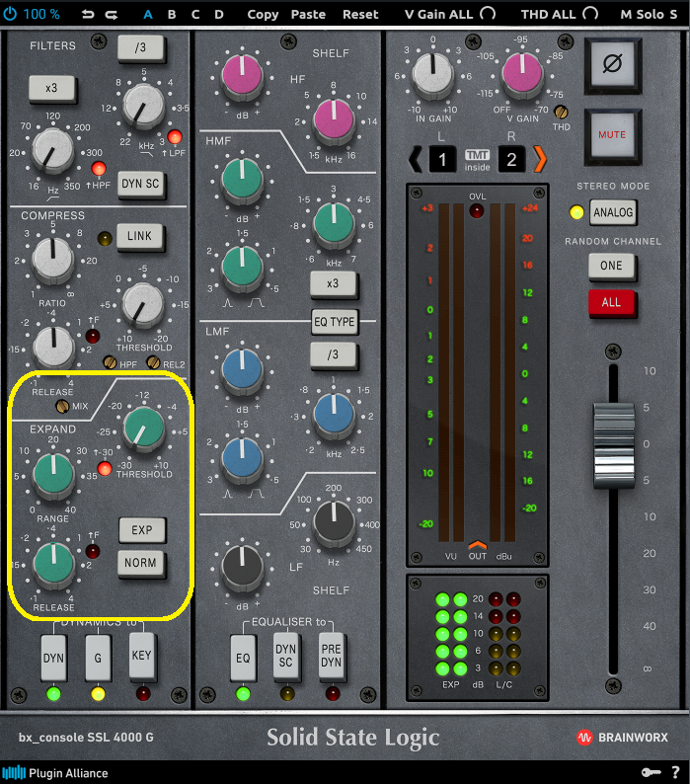Toggle the EQ in button

(x=243, y=658)
